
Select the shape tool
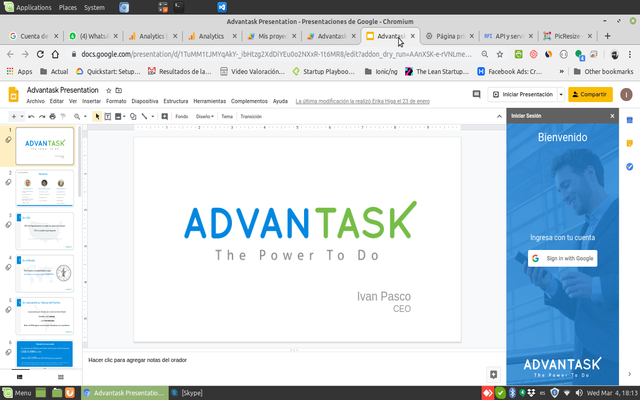133,117
